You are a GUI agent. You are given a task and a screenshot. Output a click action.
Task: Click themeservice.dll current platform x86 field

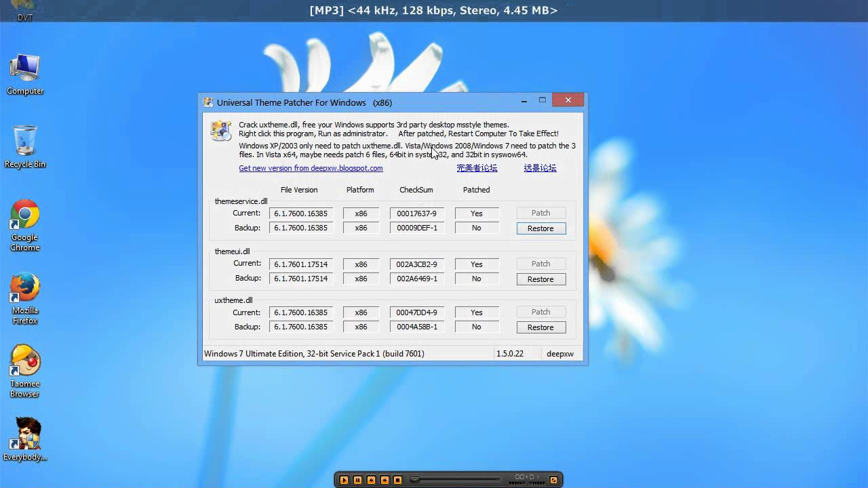(x=361, y=213)
